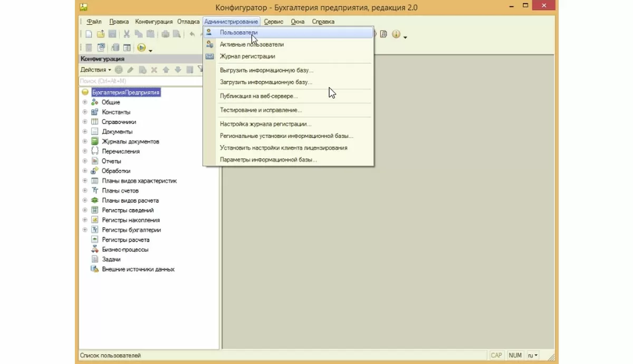Choose Параметры информационной базы...

(289, 160)
